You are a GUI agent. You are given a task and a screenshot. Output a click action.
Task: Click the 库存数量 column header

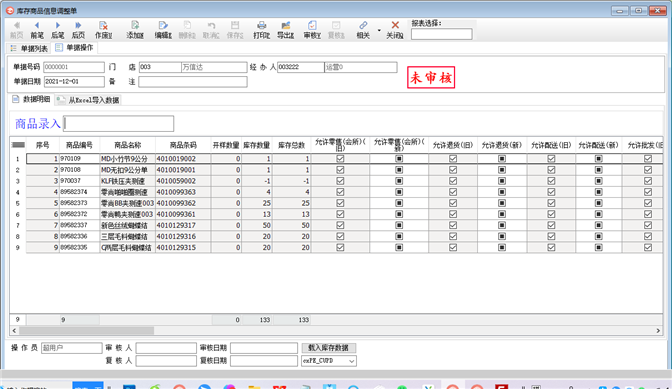pos(257,145)
